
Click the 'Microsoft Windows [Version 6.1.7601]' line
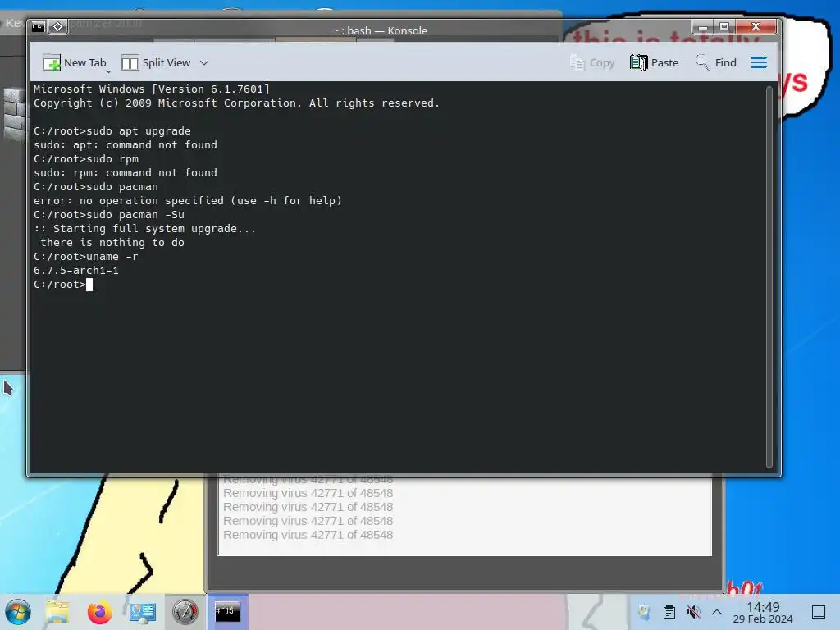tap(152, 89)
